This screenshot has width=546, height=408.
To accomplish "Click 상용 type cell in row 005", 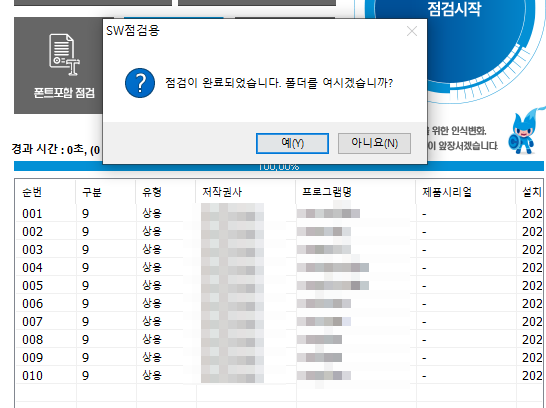I will coord(152,286).
